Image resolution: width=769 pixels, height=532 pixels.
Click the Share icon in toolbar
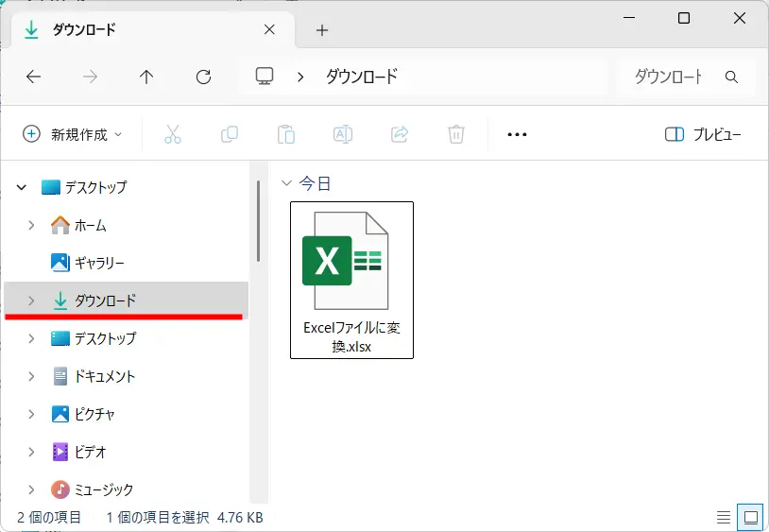400,134
